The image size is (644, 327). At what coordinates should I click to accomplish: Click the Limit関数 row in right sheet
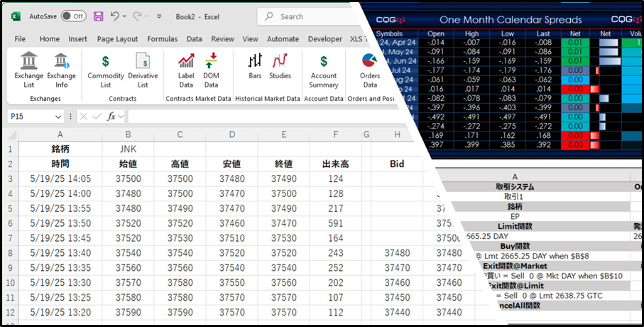(515, 226)
